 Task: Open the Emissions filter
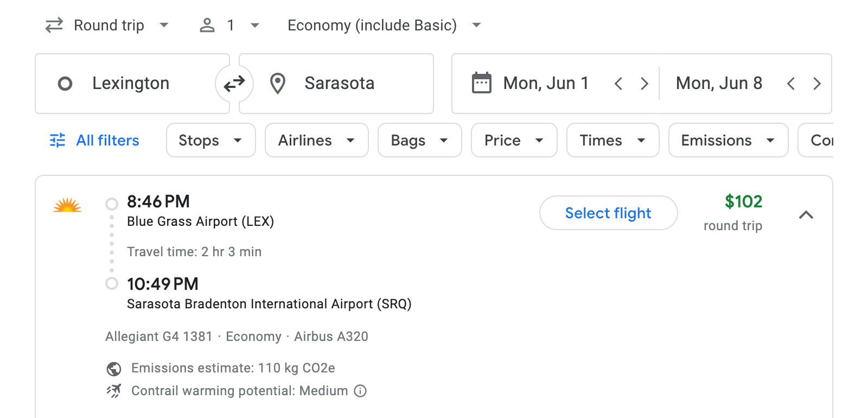(x=727, y=140)
